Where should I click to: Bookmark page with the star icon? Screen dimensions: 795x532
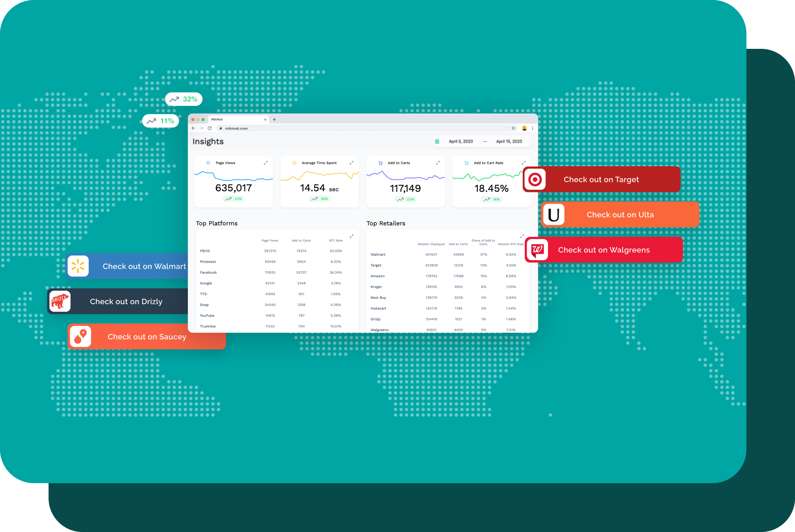click(513, 128)
